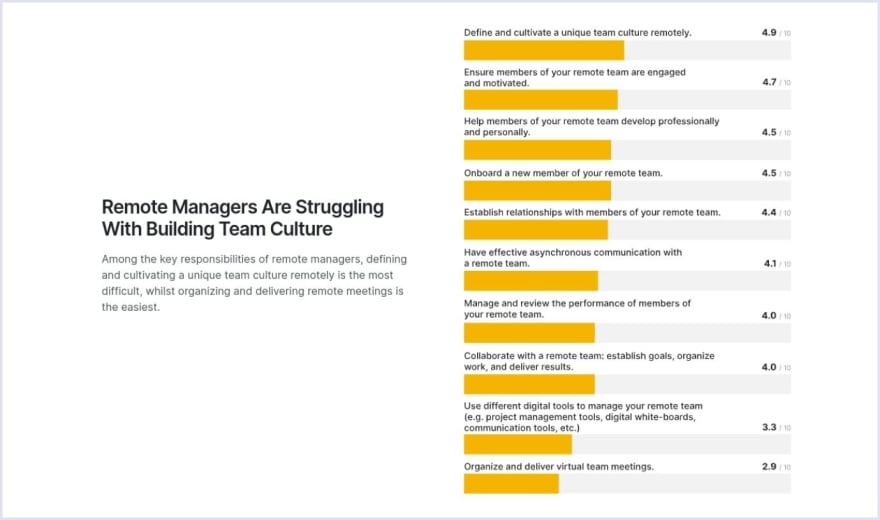Click the 'Remote Managers Are Struggling' heading

[242, 218]
